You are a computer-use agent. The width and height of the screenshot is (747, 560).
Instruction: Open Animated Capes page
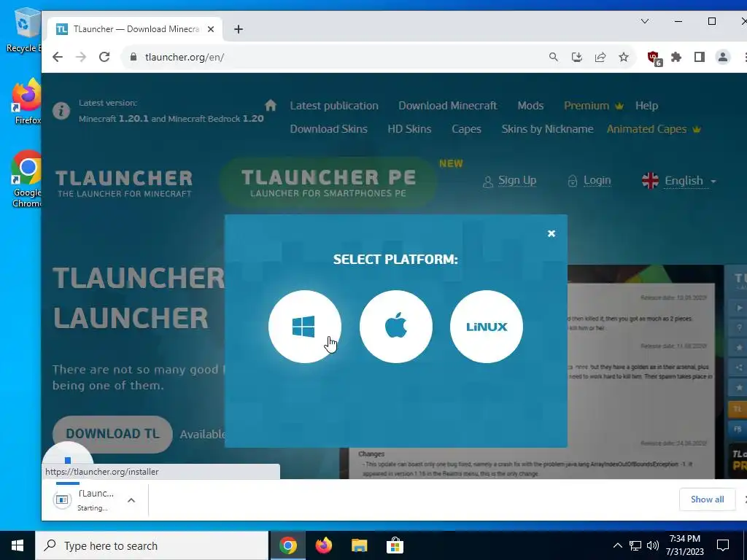coord(654,129)
